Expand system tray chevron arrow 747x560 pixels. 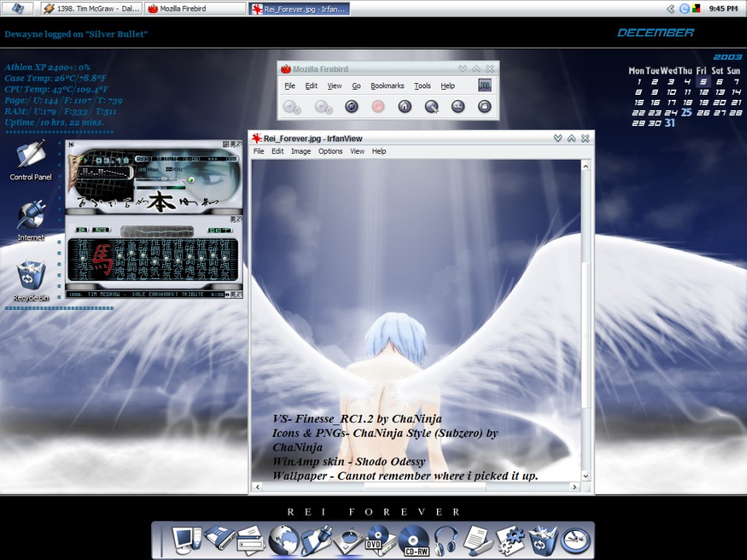pos(670,9)
